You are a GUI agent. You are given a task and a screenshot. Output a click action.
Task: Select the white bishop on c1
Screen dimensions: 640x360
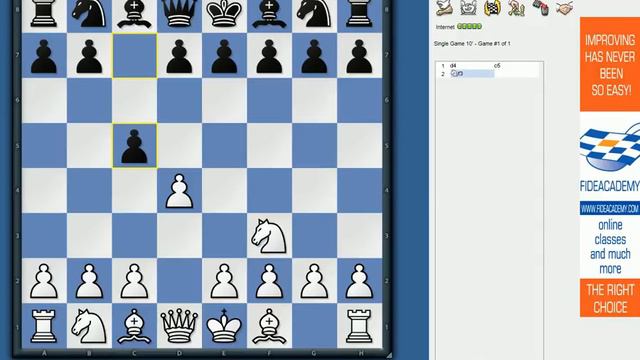(134, 327)
